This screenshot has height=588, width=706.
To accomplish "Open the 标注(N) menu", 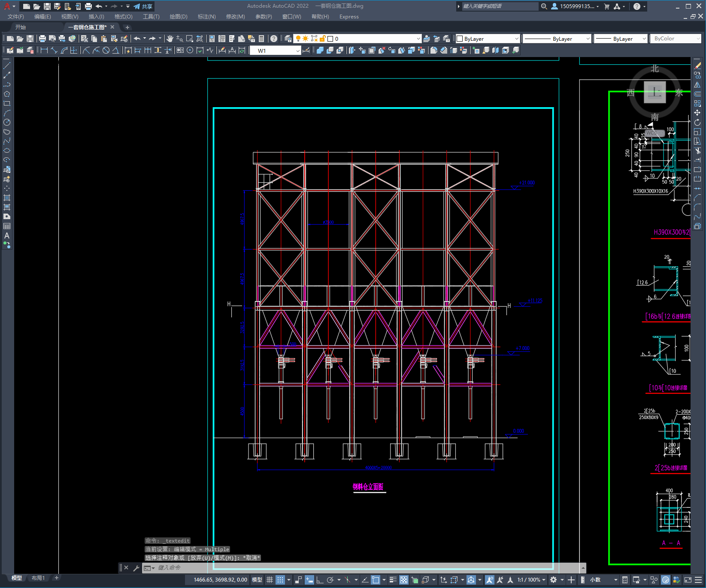I will click(206, 17).
